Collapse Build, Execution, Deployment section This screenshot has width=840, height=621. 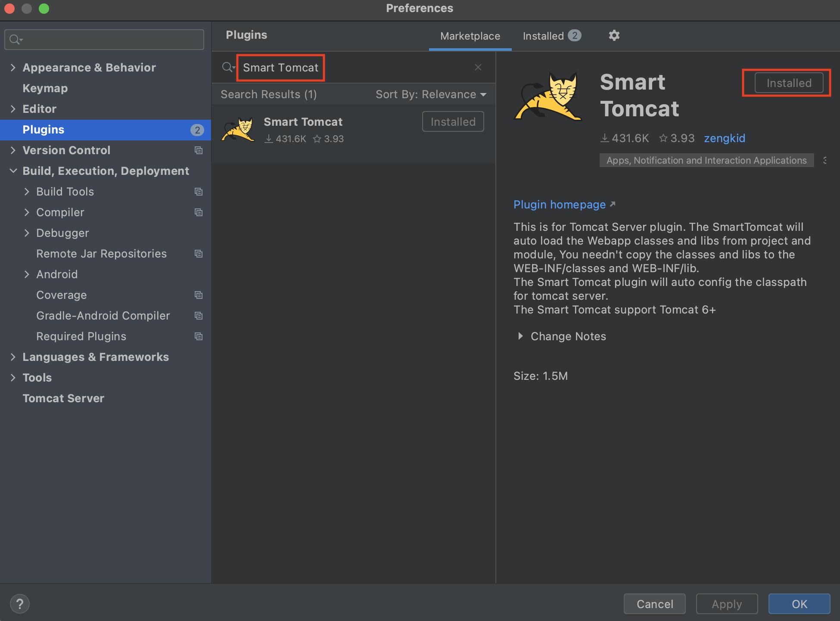(13, 171)
